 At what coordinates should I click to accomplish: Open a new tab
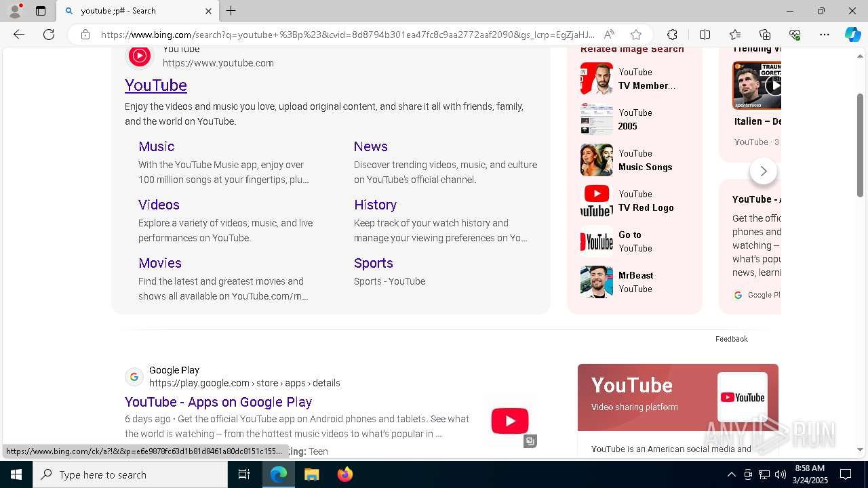pos(231,11)
